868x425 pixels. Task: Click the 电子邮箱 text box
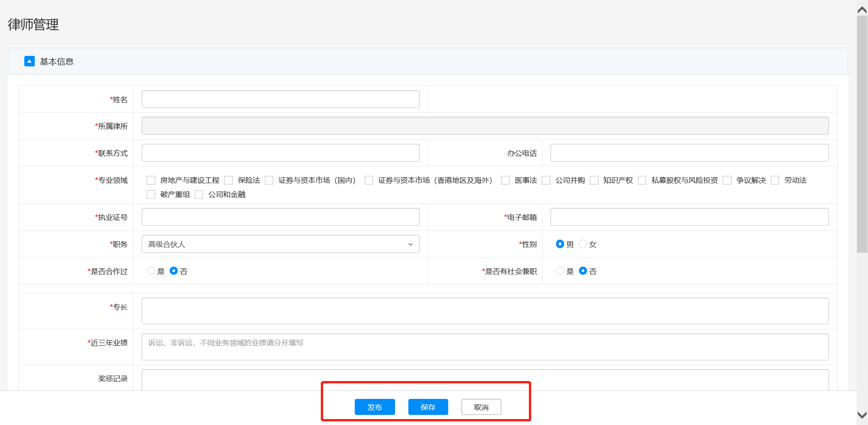[x=689, y=217]
